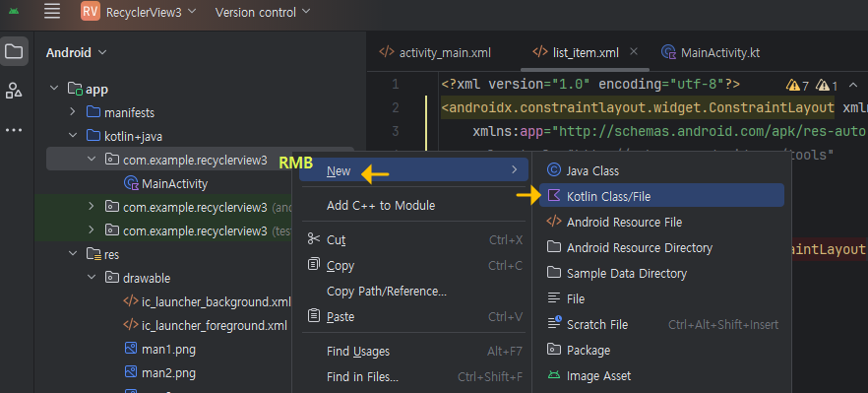Image resolution: width=868 pixels, height=393 pixels.
Task: Open the Resource Manager sidebar icon
Action: click(14, 90)
